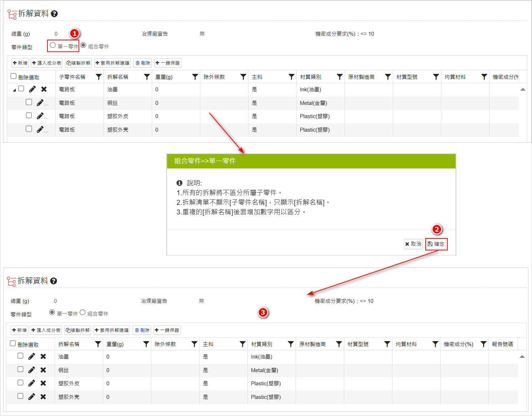
Task: Edit 銅丝 row pencil in lower table
Action: click(32, 370)
